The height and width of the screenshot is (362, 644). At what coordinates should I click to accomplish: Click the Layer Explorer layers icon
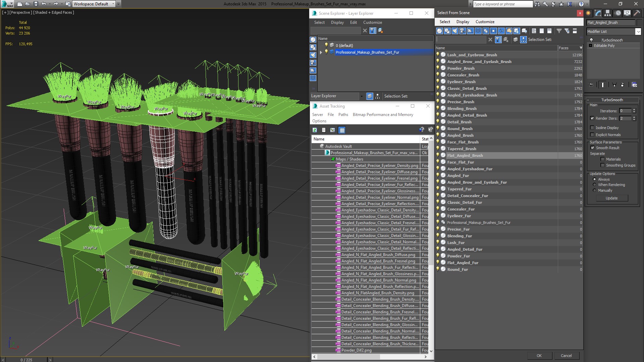(x=370, y=96)
